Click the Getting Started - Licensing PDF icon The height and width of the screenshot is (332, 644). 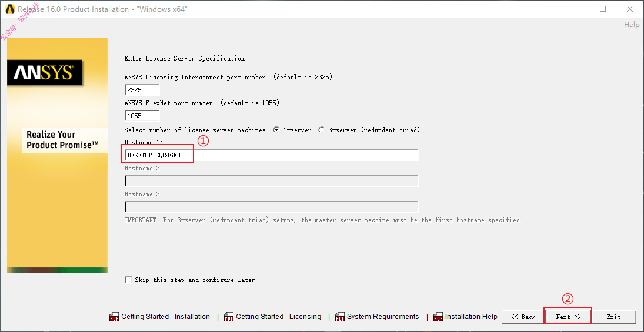pyautogui.click(x=228, y=317)
